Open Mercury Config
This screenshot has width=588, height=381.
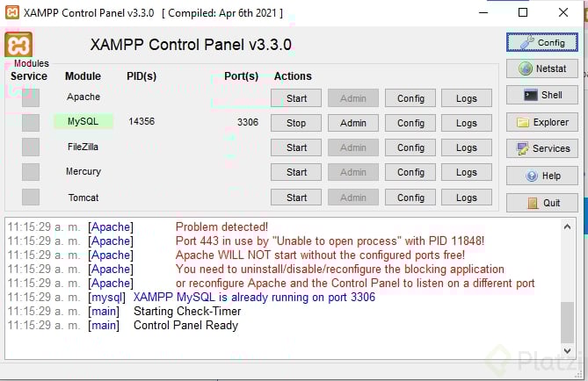pos(410,172)
